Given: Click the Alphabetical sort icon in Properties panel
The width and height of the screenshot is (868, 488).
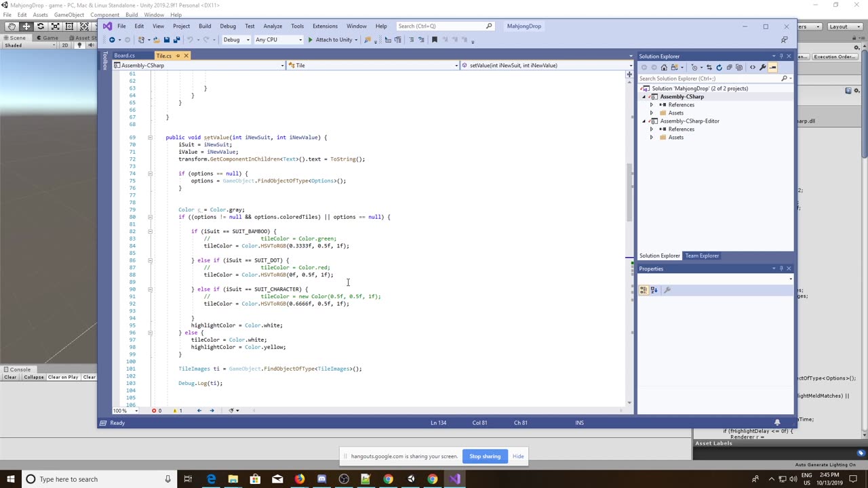Looking at the screenshot, I should (x=654, y=290).
